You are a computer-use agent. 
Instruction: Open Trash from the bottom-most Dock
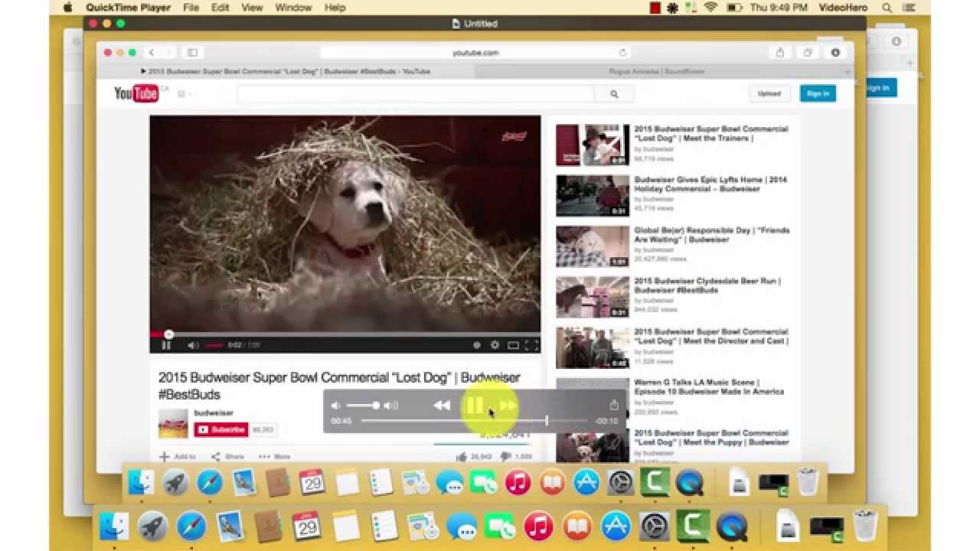point(864,527)
